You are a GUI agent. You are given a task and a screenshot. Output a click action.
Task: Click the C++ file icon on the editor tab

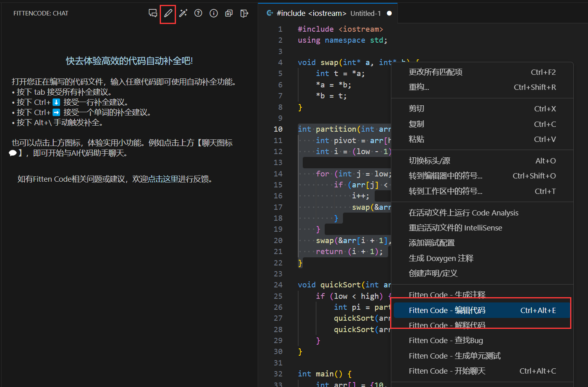click(270, 13)
